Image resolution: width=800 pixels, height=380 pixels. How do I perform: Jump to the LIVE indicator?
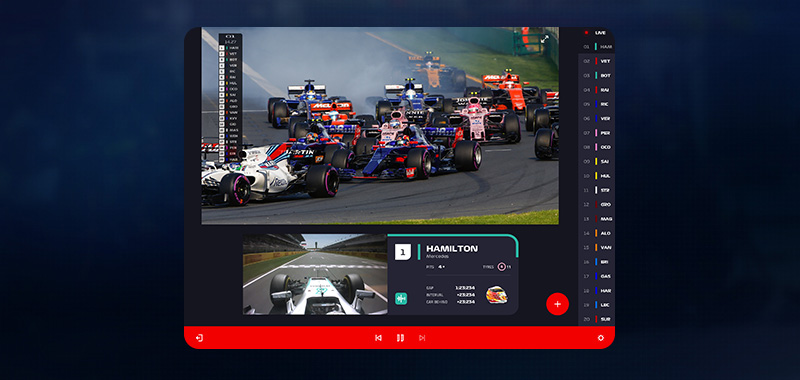tap(596, 33)
